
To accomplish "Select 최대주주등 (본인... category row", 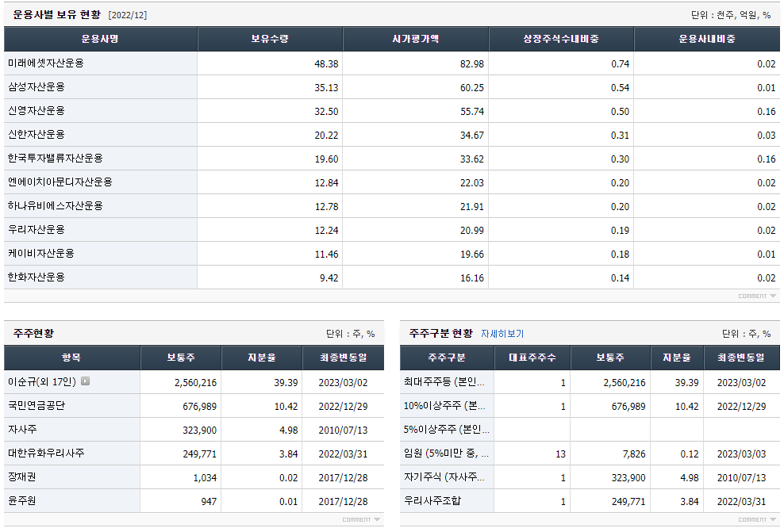I will coord(444,382).
